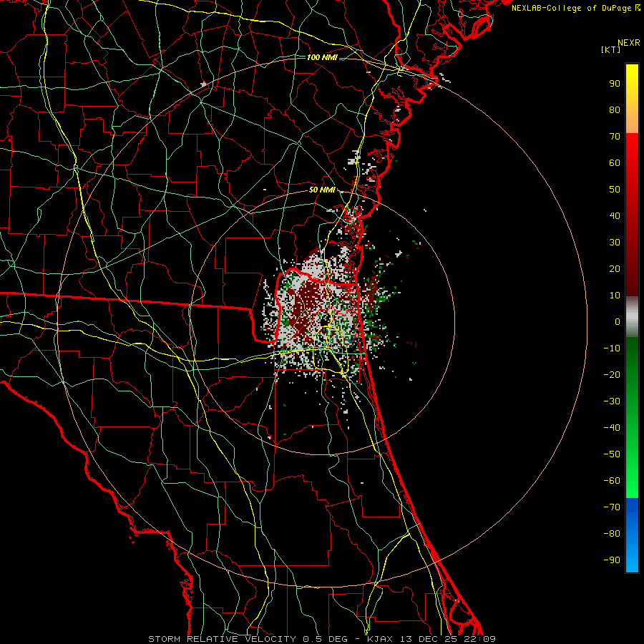Screen dimensions: 644x644
Task: Click the positive "20" scale value
Action: pos(615,269)
